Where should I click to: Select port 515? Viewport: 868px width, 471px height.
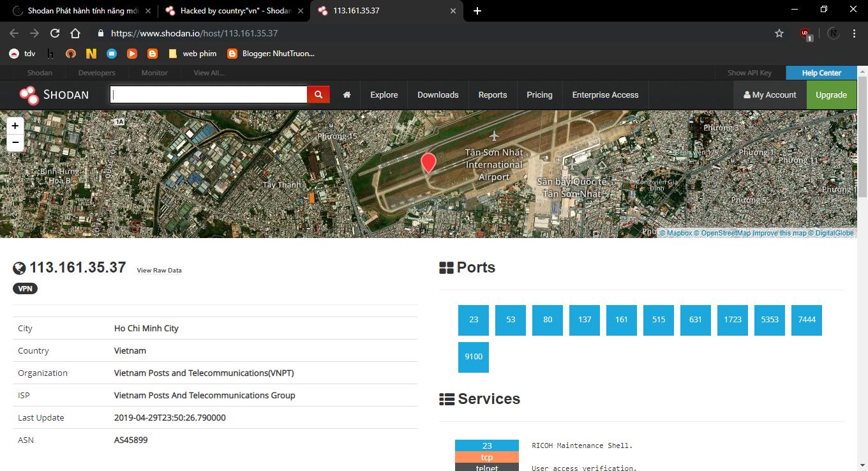659,320
